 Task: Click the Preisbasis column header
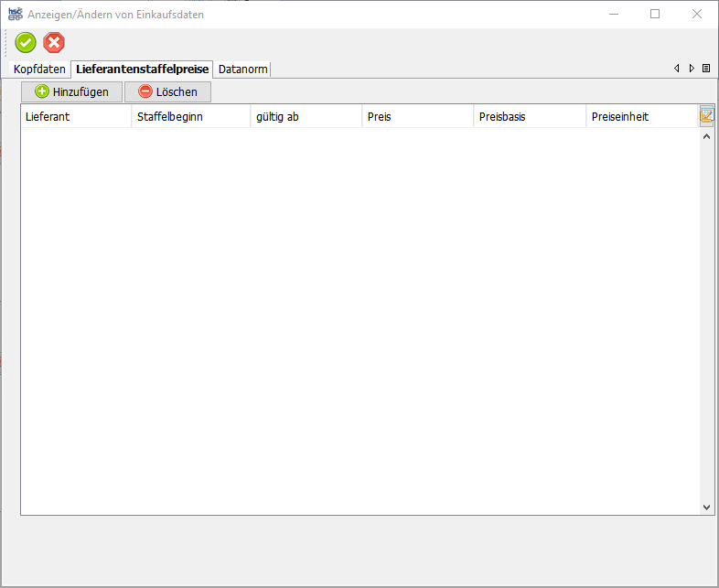tap(529, 117)
